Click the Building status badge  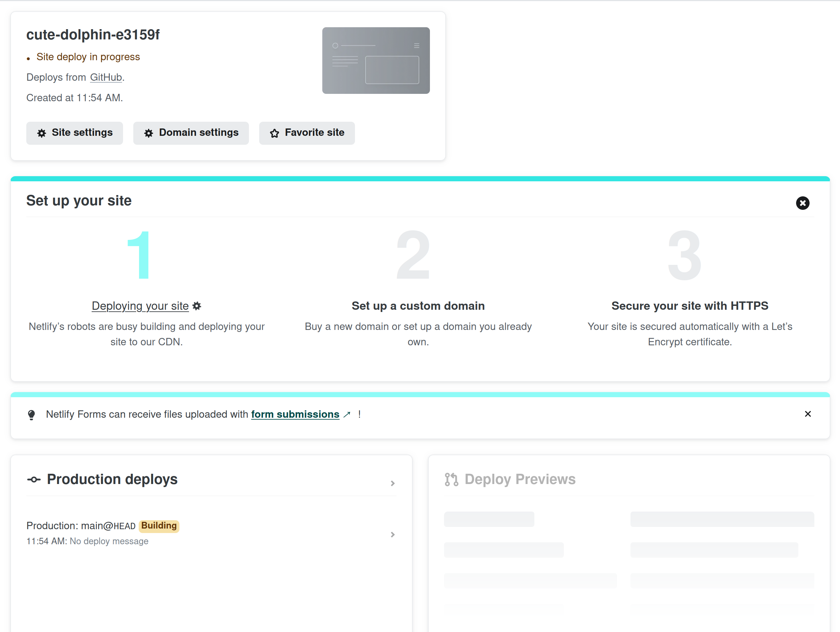tap(159, 526)
